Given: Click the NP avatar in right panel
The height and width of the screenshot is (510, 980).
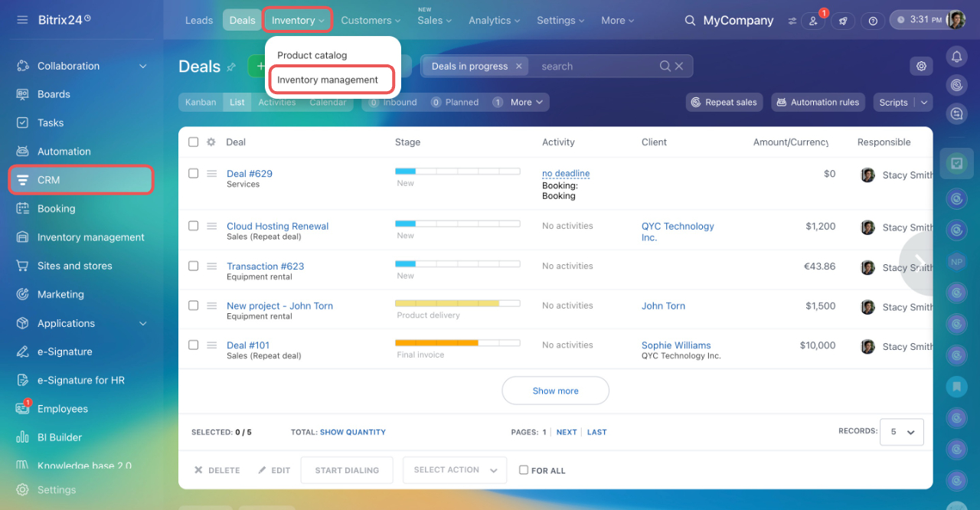Looking at the screenshot, I should coord(956,261).
